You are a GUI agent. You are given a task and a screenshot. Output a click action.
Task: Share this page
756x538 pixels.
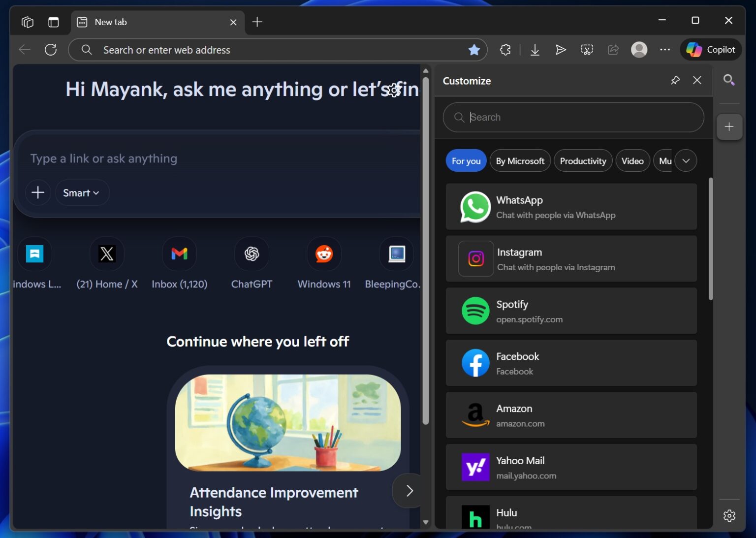pyautogui.click(x=613, y=49)
